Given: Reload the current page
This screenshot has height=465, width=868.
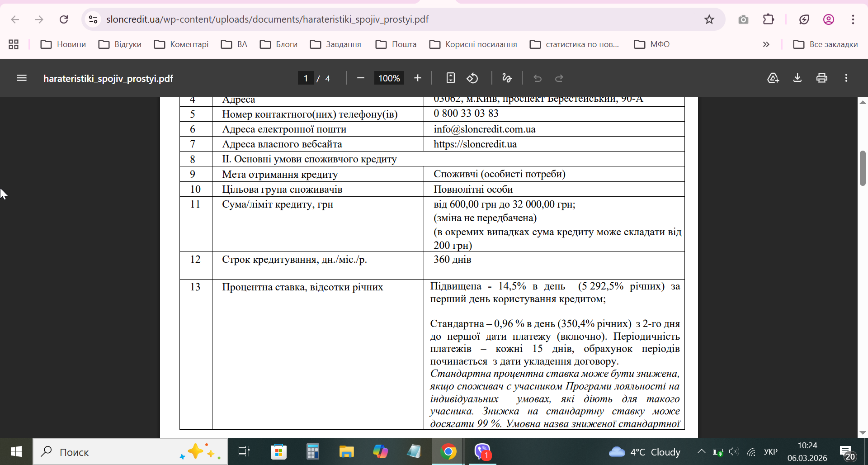Looking at the screenshot, I should pyautogui.click(x=64, y=19).
